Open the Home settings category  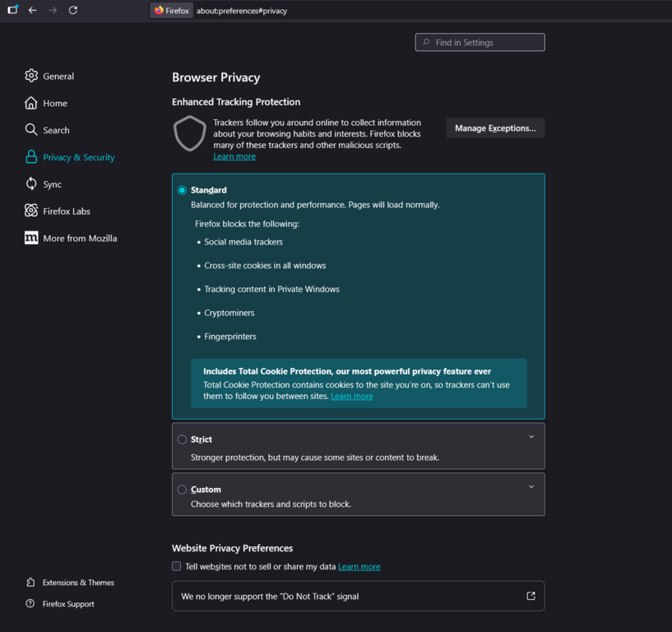55,104
